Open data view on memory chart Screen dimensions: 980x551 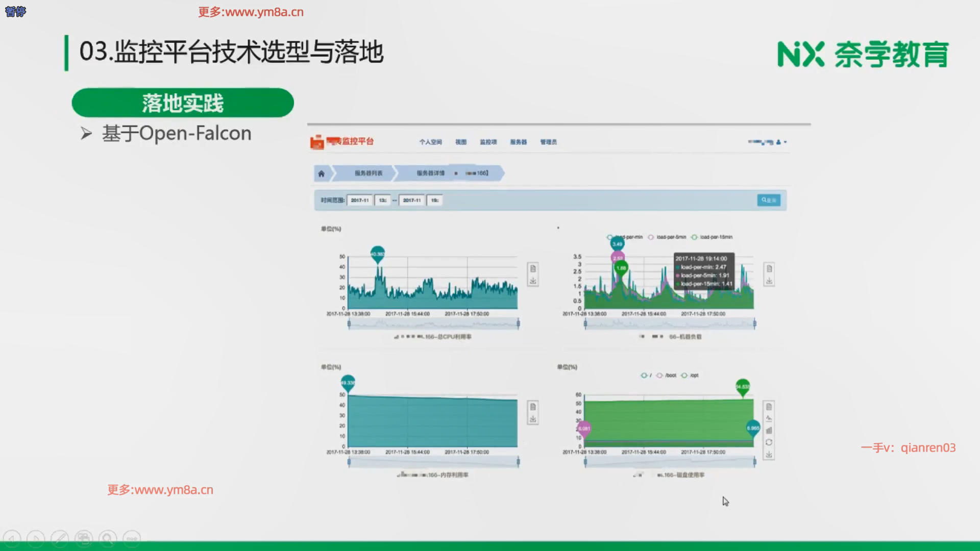(532, 407)
